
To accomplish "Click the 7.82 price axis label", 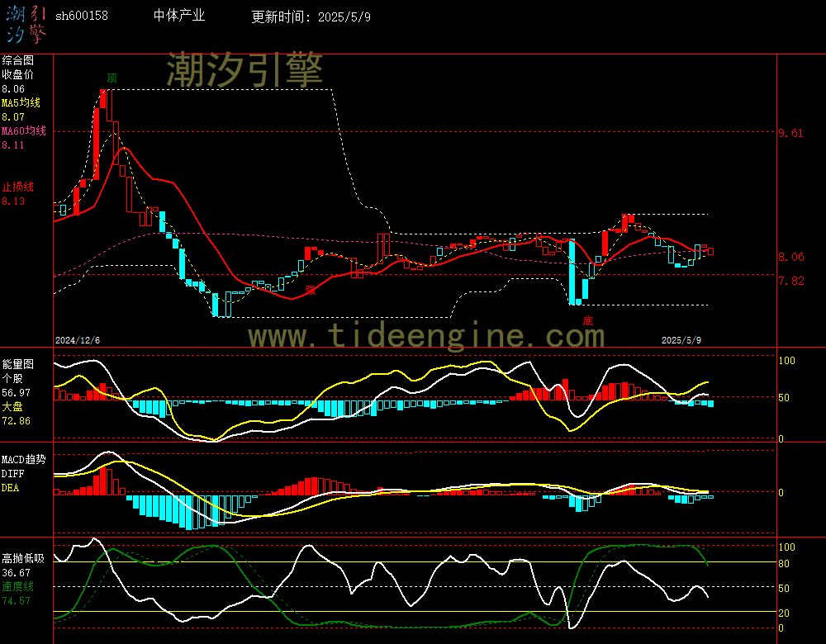I will click(791, 281).
